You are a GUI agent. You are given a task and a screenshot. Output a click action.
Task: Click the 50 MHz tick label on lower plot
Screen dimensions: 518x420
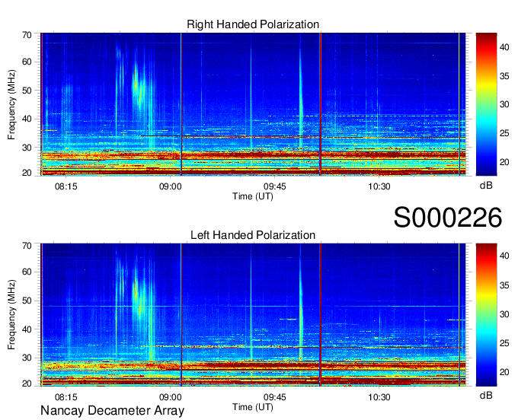(27, 301)
